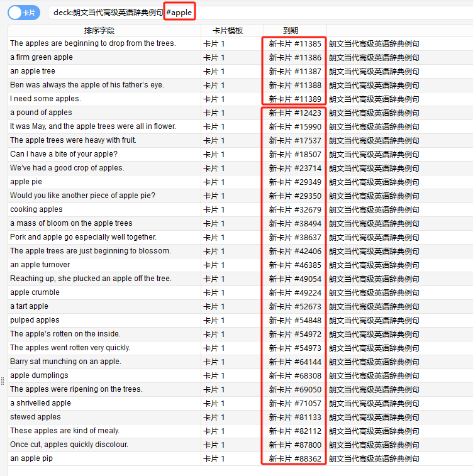Select row 'a mass of bloom on the apple trees'

(x=240, y=223)
